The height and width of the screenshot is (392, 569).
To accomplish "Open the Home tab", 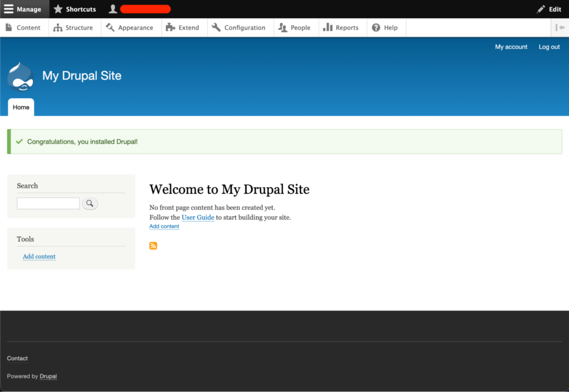I will [21, 107].
